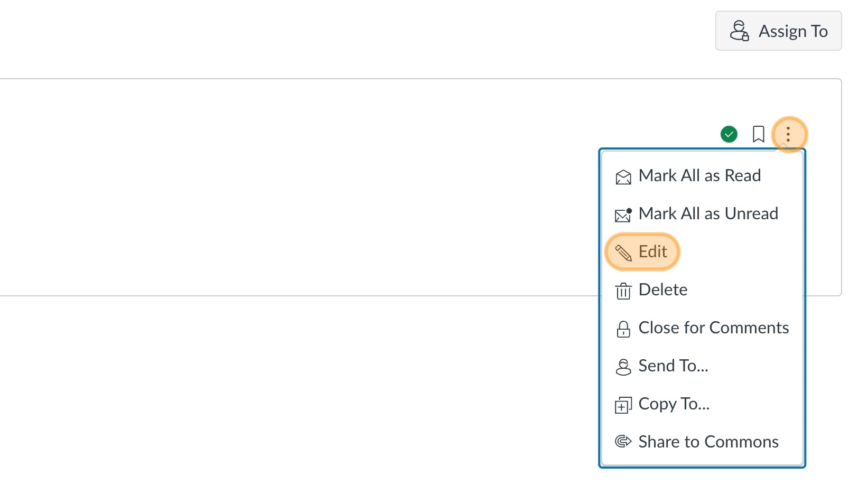
Task: Click the envelope icon beside Mark All as Read
Action: [623, 177]
